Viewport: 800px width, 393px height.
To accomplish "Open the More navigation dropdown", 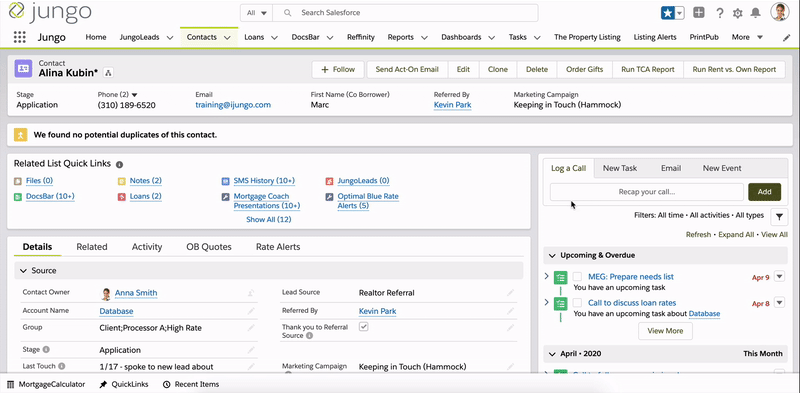I will (747, 37).
